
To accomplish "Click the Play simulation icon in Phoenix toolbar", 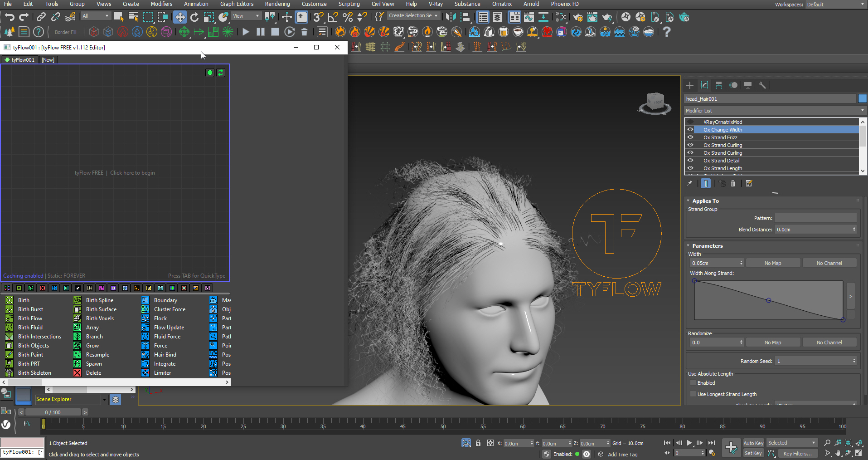I will point(246,32).
